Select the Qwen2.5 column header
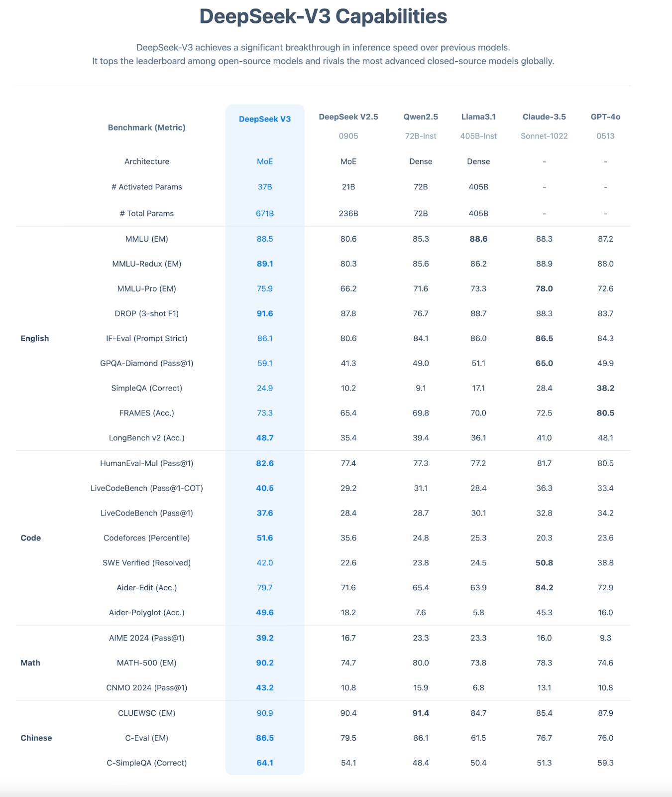The width and height of the screenshot is (672, 797). point(421,117)
